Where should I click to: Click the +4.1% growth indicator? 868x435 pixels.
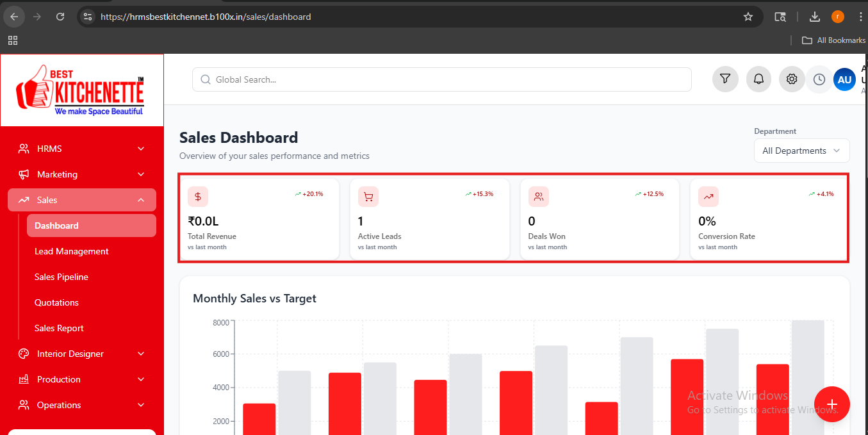coord(821,193)
